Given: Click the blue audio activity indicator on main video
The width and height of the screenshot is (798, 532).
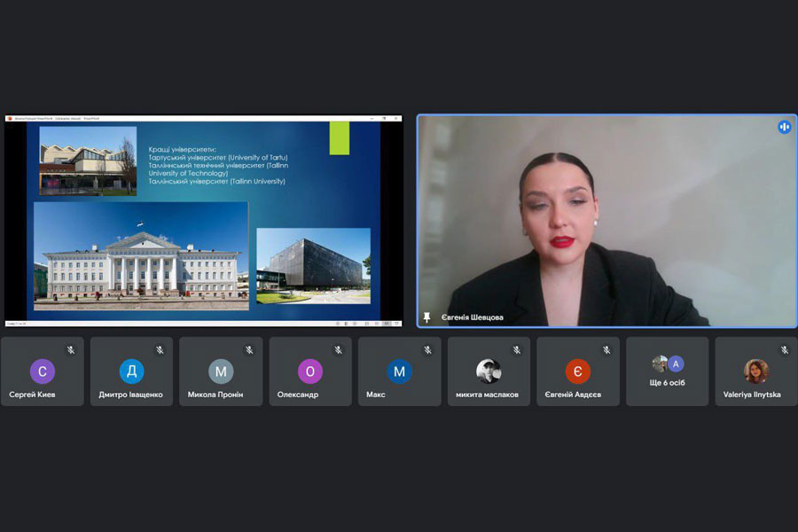Looking at the screenshot, I should 785,127.
